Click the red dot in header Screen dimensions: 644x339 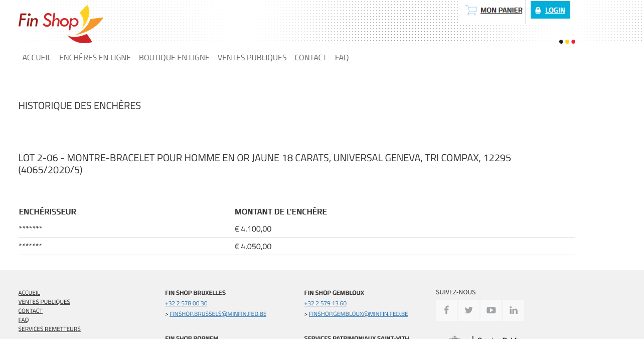point(573,42)
